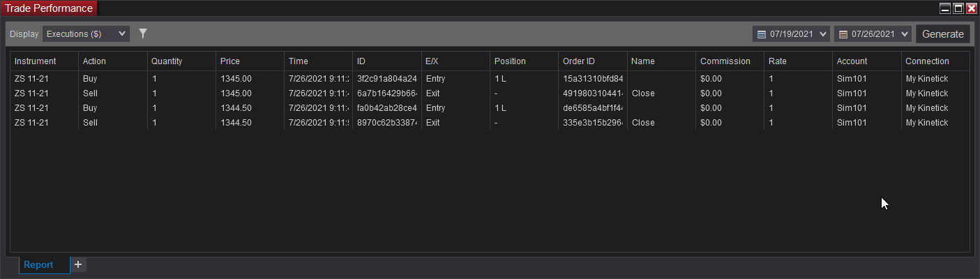Open the end date calendar icon
This screenshot has width=980, height=279.
pos(843,34)
